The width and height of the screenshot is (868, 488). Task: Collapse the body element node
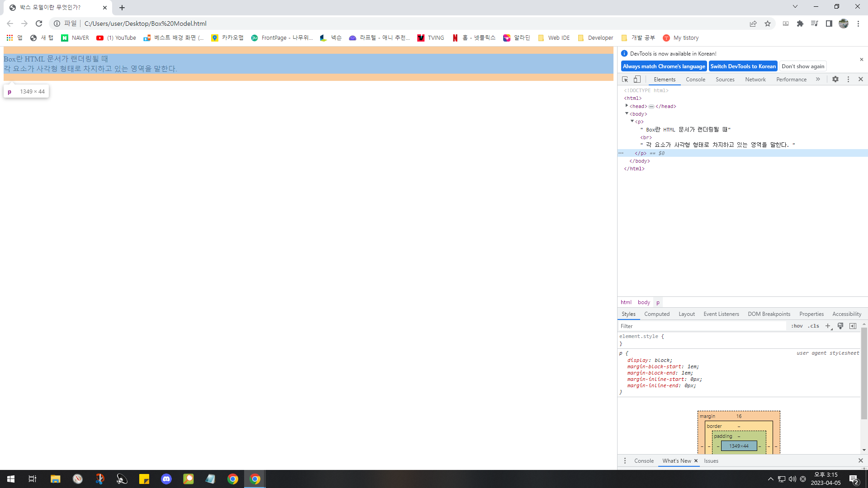pyautogui.click(x=627, y=113)
